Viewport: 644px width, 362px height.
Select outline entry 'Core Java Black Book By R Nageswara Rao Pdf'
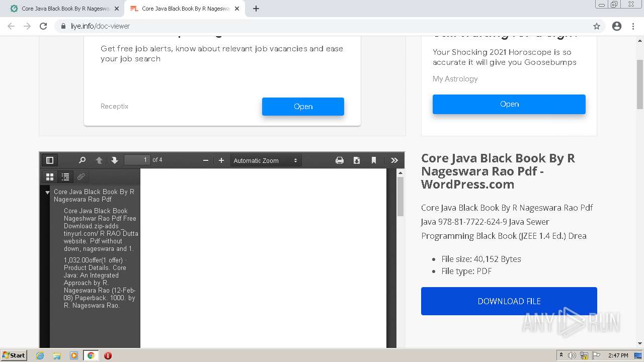click(x=94, y=196)
